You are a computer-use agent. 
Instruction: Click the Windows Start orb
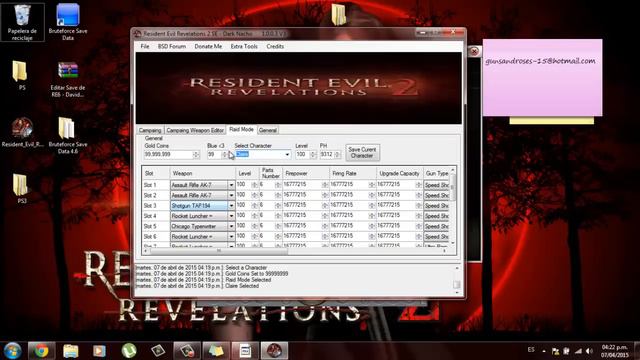click(x=13, y=351)
